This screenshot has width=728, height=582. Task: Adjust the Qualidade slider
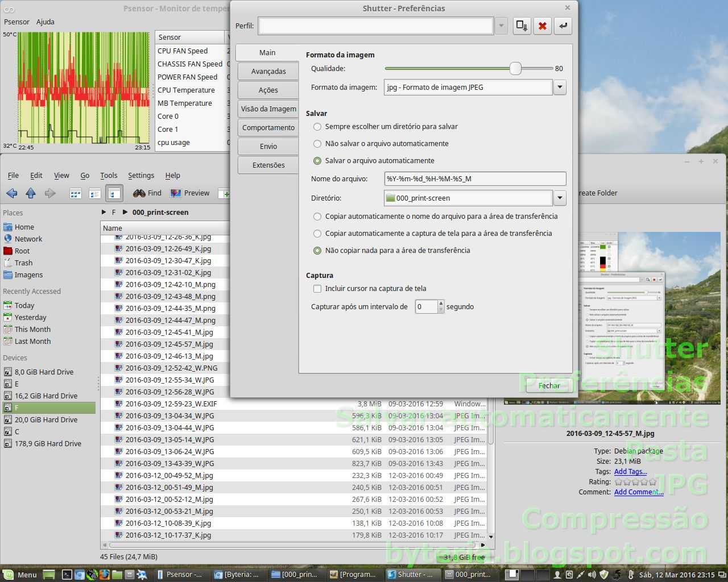[x=516, y=68]
